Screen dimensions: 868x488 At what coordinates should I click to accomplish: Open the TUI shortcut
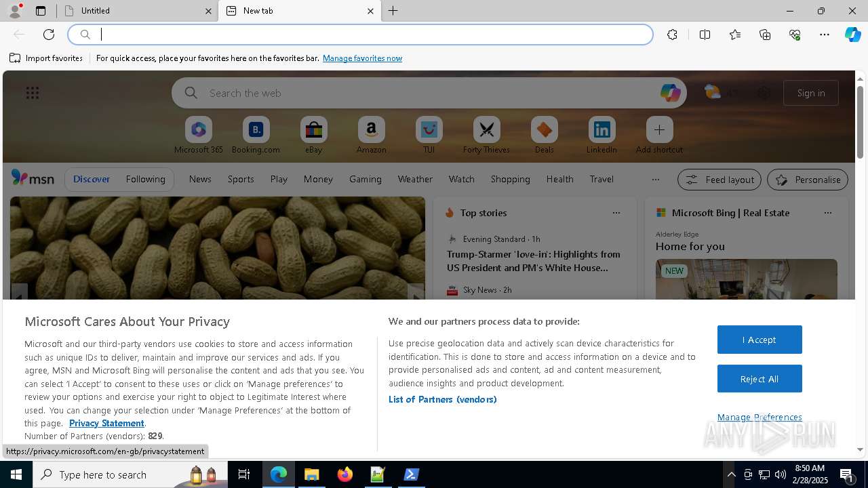coord(429,135)
